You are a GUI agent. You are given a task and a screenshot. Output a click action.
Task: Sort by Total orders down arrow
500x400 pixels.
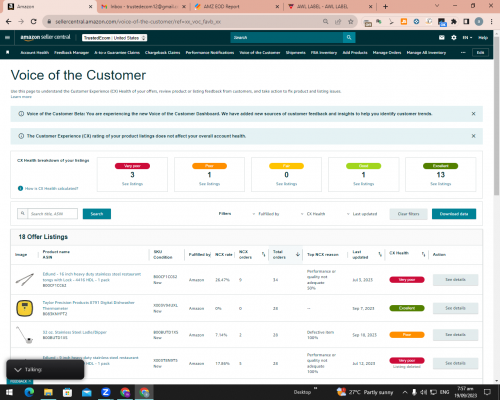pos(298,255)
